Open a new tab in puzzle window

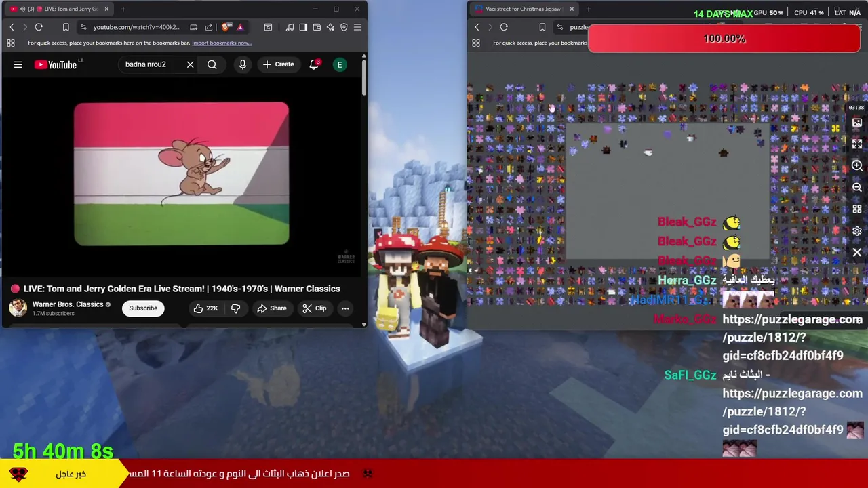point(588,9)
